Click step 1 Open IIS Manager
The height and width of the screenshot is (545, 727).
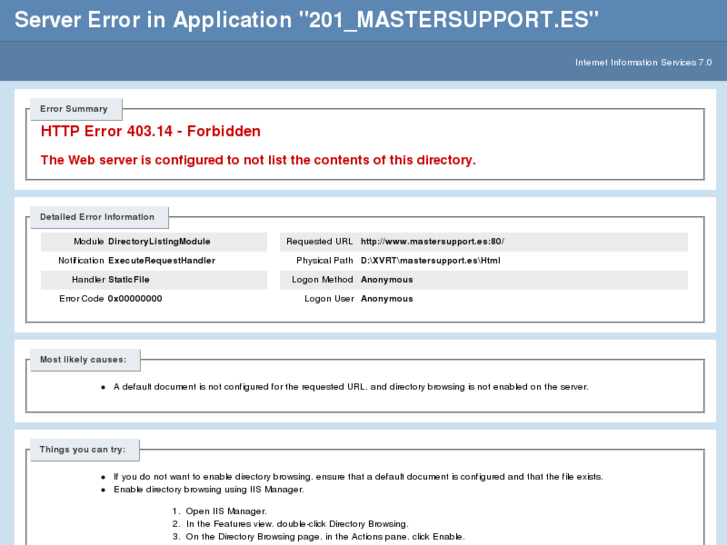[226, 511]
